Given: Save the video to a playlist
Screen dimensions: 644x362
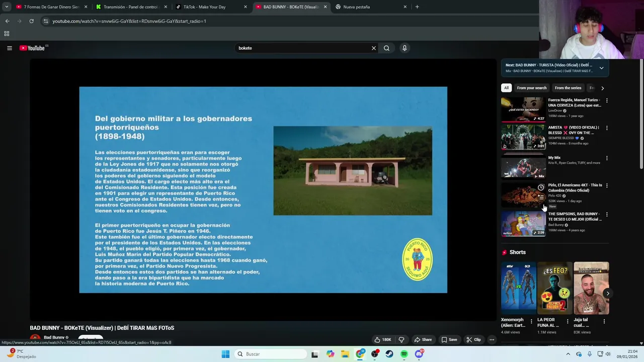Looking at the screenshot, I should point(449,340).
